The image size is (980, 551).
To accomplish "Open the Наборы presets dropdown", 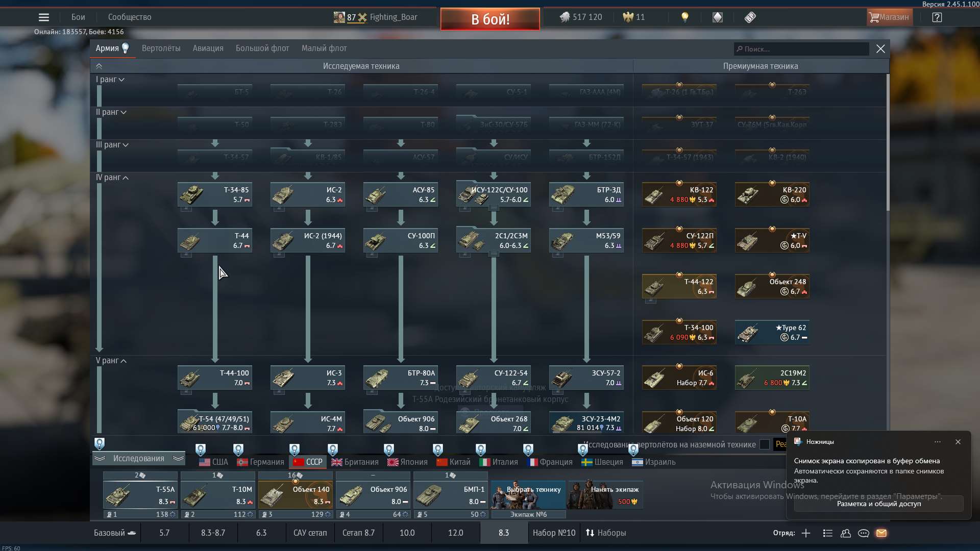I will click(x=606, y=533).
